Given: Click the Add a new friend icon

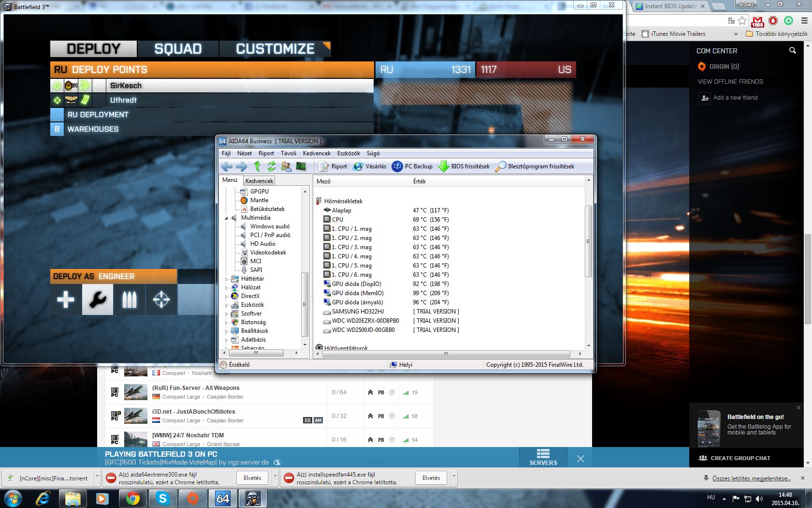Looking at the screenshot, I should (x=705, y=98).
